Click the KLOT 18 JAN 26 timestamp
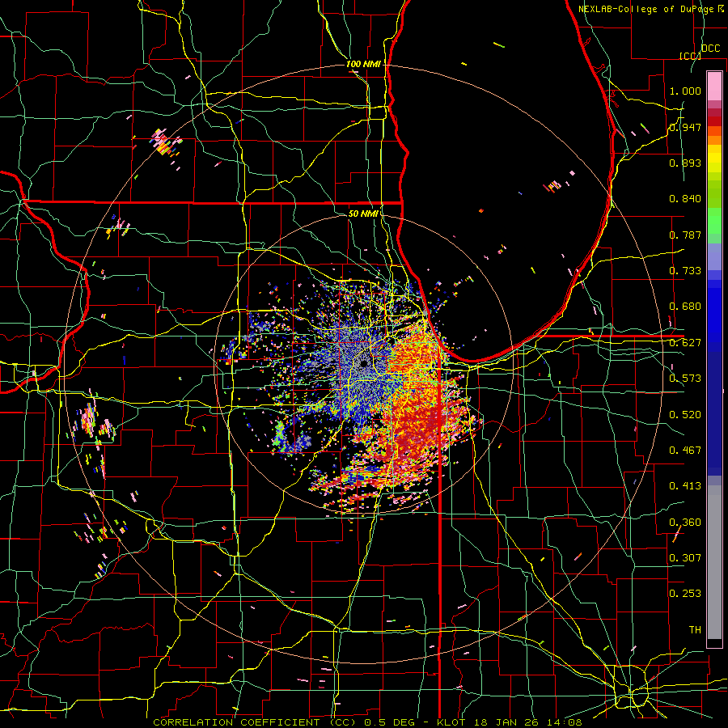Viewport: 728px width, 728px height. coord(510,722)
